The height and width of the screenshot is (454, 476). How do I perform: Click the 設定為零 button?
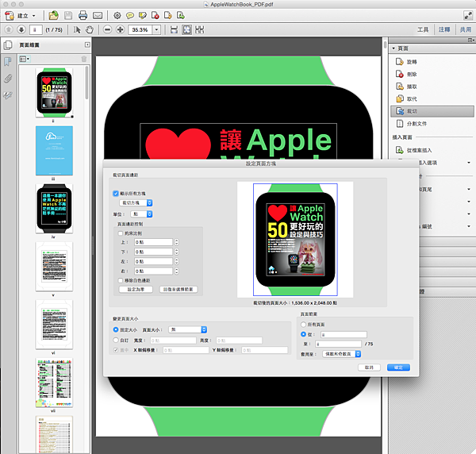(x=137, y=290)
